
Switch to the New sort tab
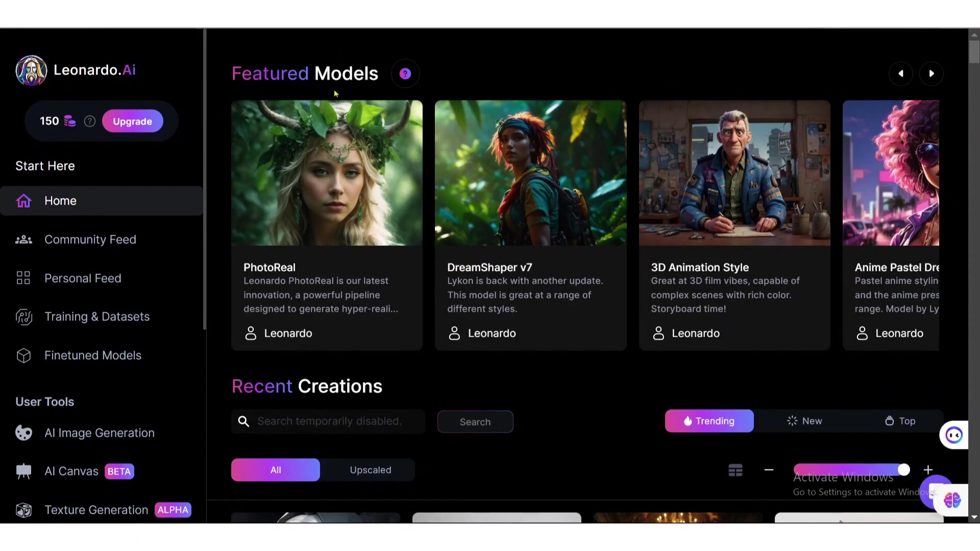tap(804, 421)
